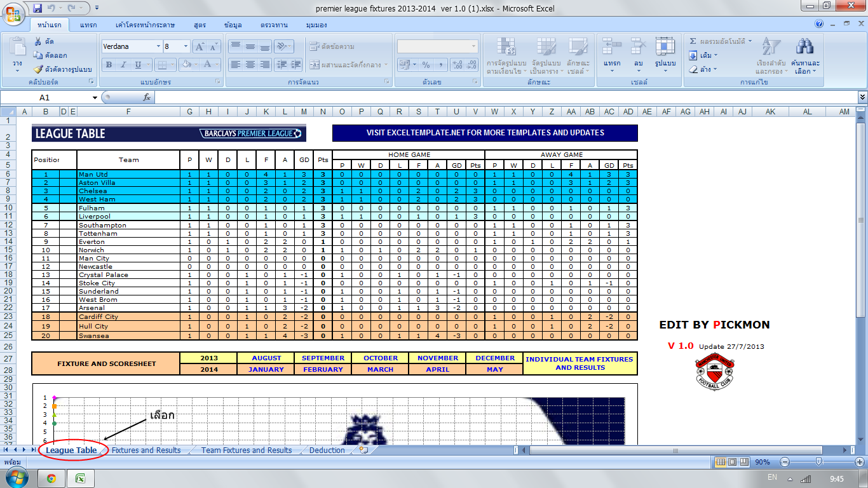The image size is (868, 488).
Task: Toggle italic formatting
Action: (x=123, y=65)
